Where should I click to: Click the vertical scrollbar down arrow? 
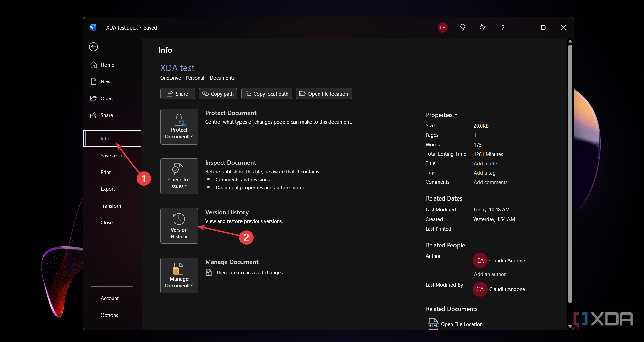click(570, 326)
